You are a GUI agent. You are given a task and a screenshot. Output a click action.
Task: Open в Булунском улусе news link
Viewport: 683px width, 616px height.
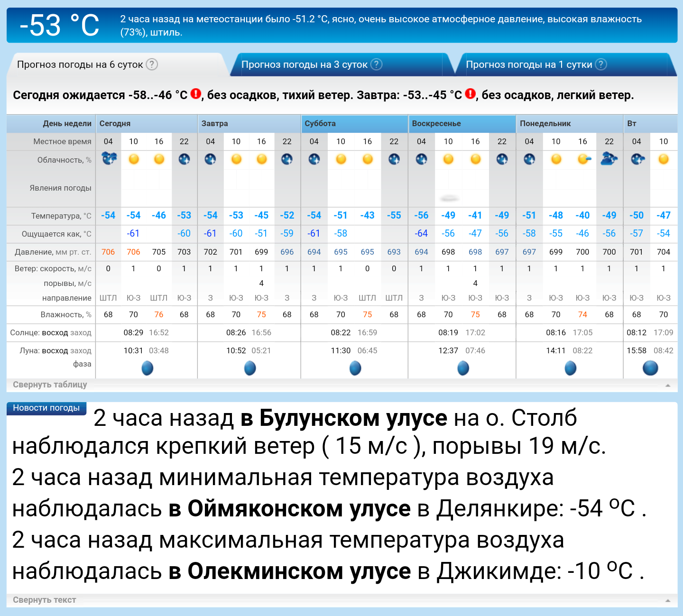pyautogui.click(x=344, y=418)
